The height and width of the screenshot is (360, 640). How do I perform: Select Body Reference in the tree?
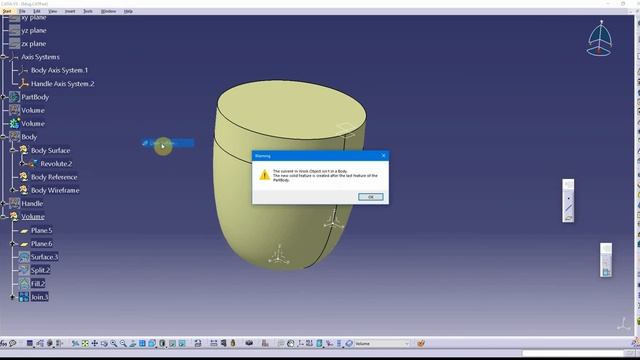(x=54, y=177)
